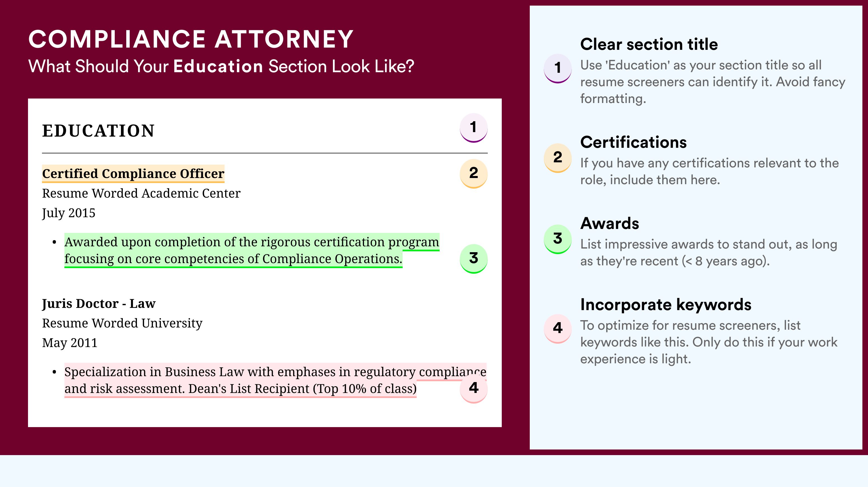This screenshot has height=487, width=868.
Task: Click the Incorporate keywords tip heading
Action: [x=666, y=305]
